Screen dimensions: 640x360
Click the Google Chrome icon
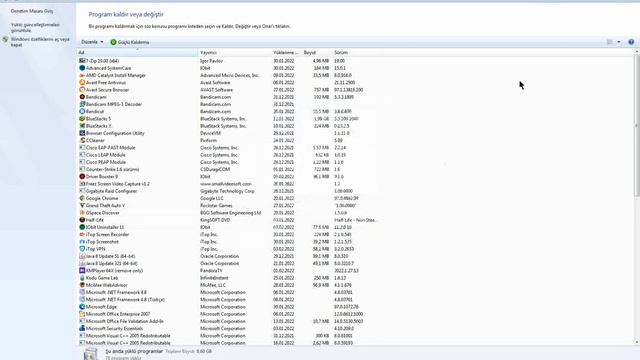pos(82,198)
